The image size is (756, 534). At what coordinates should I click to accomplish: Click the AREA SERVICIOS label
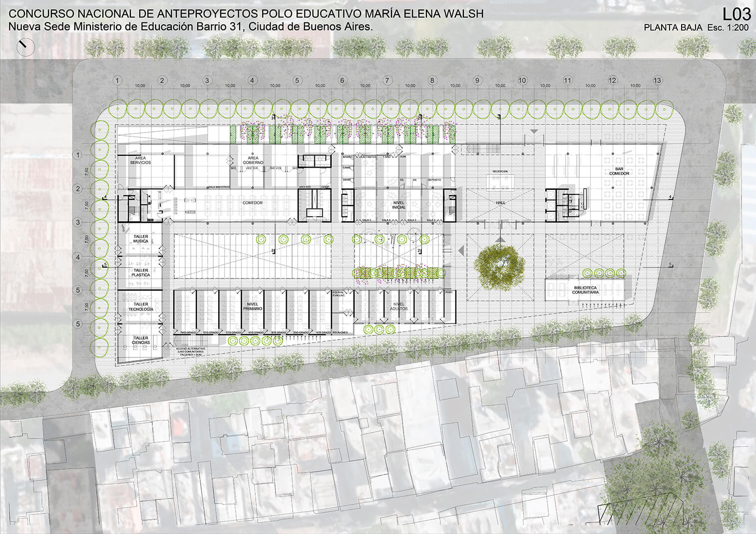pos(140,160)
